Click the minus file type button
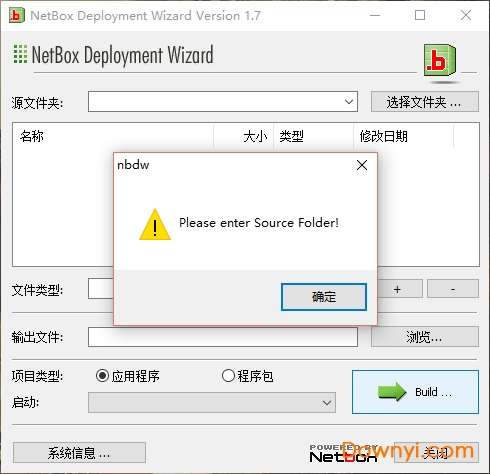 [453, 289]
